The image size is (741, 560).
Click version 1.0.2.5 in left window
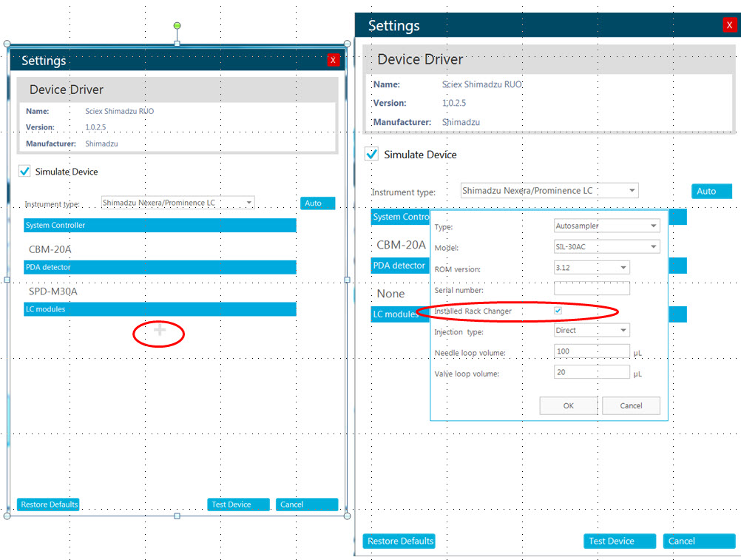pyautogui.click(x=95, y=127)
